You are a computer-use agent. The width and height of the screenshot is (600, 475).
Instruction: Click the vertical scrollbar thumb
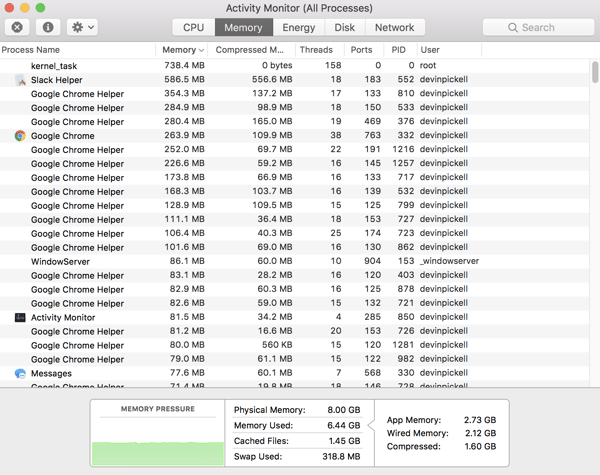pyautogui.click(x=595, y=72)
